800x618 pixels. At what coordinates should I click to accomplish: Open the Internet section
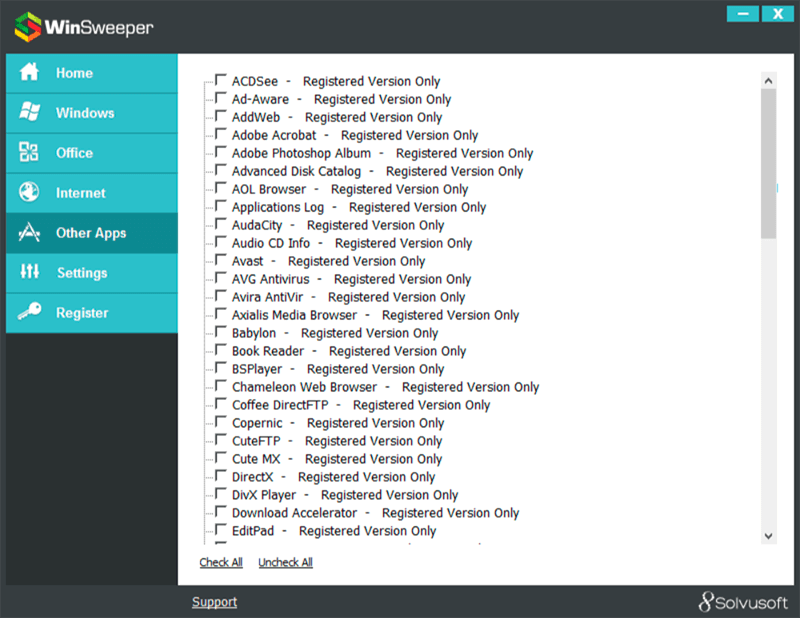tap(92, 193)
